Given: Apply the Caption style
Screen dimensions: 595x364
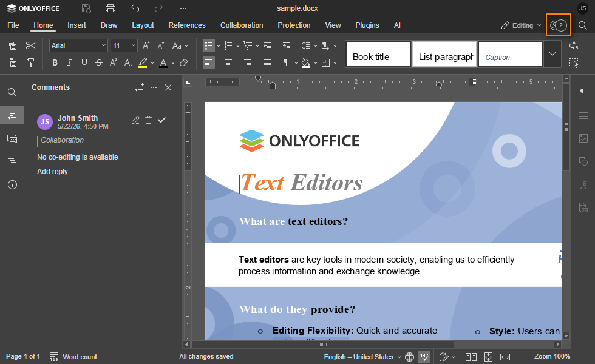Looking at the screenshot, I should [511, 54].
